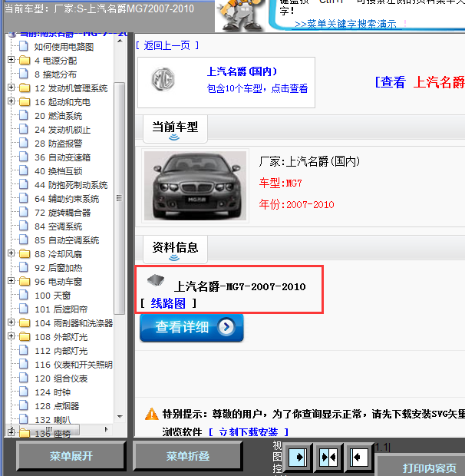Expand the 104 雨刮器和洗涤器 folder
465x476 pixels.
click(11, 322)
